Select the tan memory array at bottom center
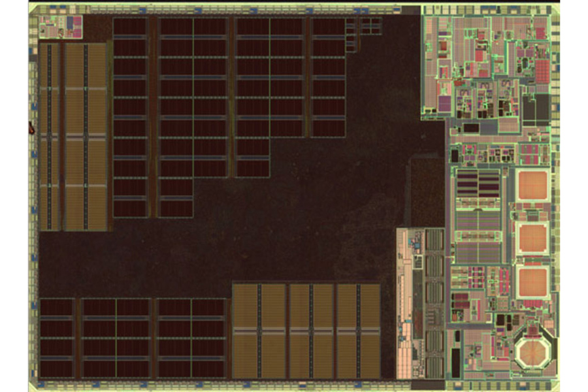Viewport: 588px width, 392px height. (x=306, y=330)
